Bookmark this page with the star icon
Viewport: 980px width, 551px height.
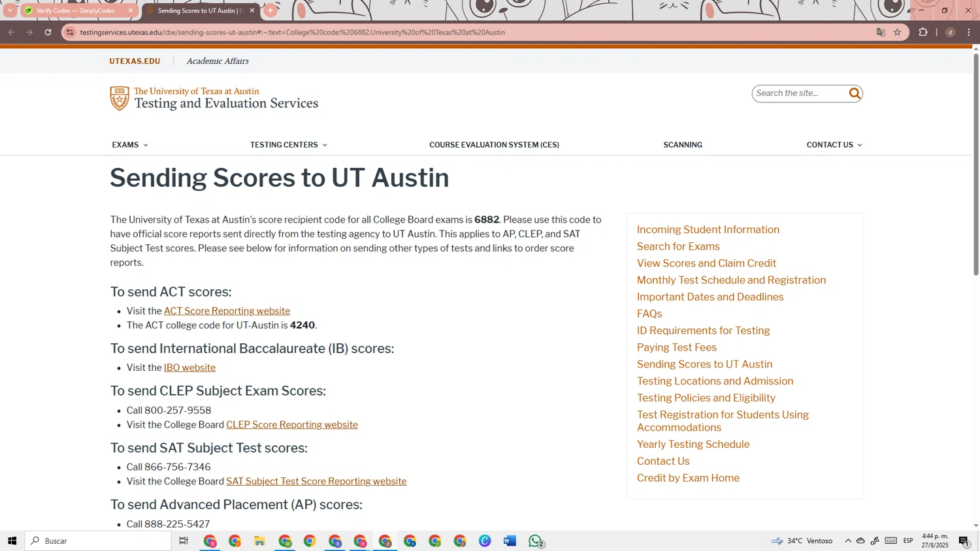897,32
